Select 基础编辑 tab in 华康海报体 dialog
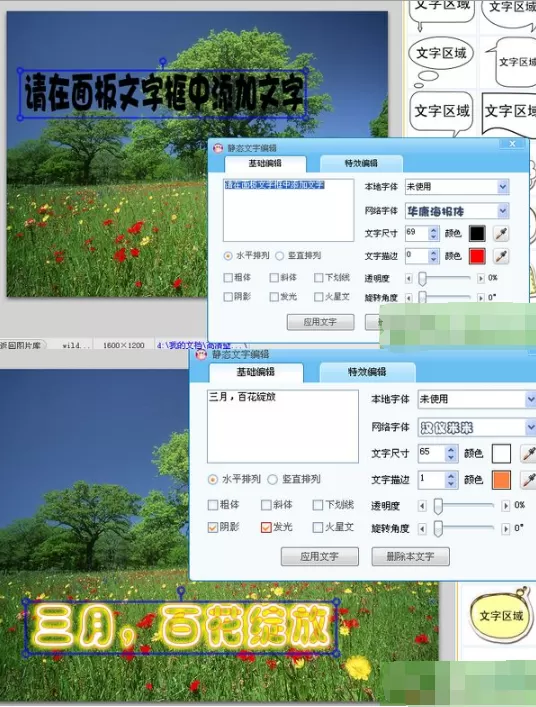Viewport: 536px width, 707px height. point(265,163)
